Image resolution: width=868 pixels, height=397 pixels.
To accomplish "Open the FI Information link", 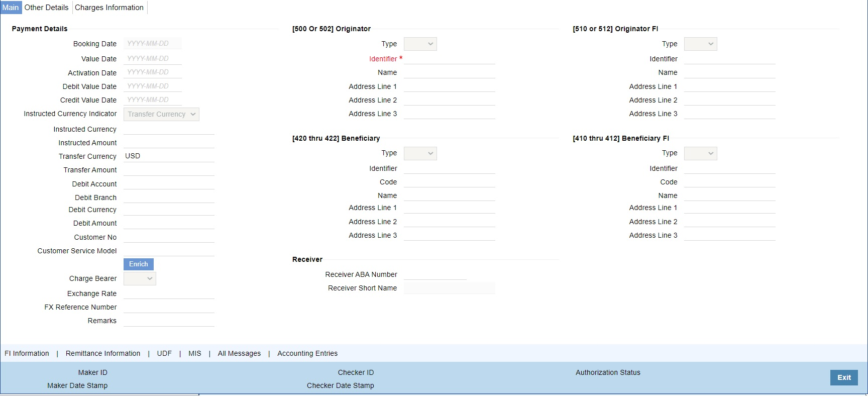I will [27, 354].
